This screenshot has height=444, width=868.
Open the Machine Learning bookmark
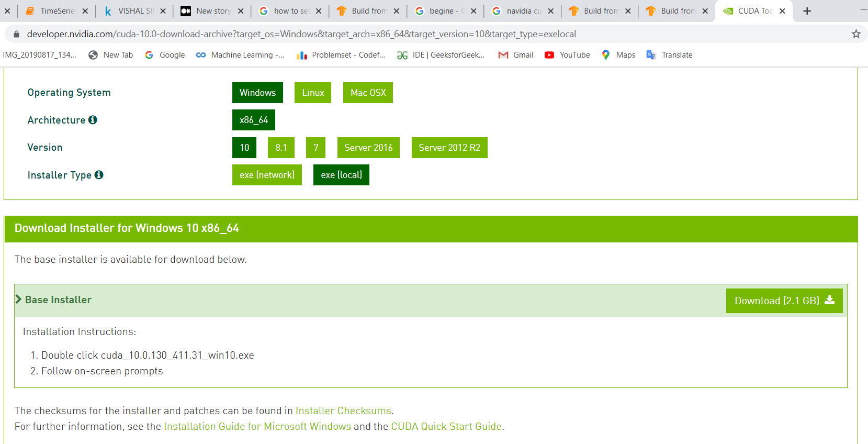240,55
